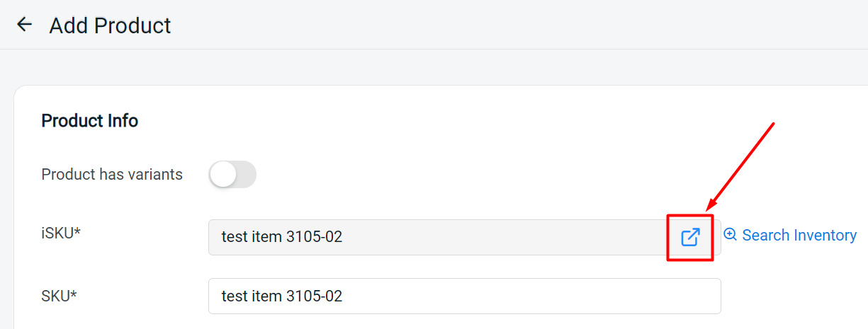Click the empty area of the header bar
The width and height of the screenshot is (868, 329).
[x=496, y=25]
